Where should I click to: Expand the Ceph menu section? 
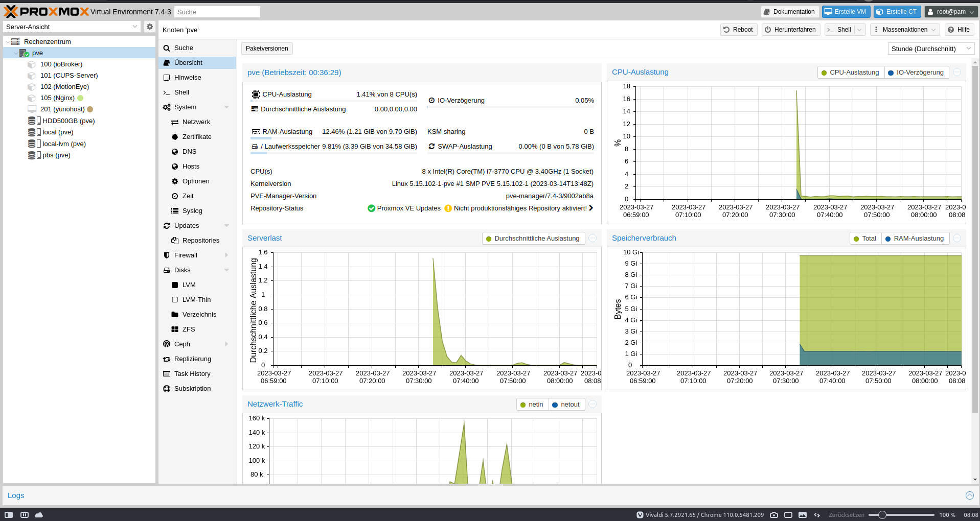point(226,344)
